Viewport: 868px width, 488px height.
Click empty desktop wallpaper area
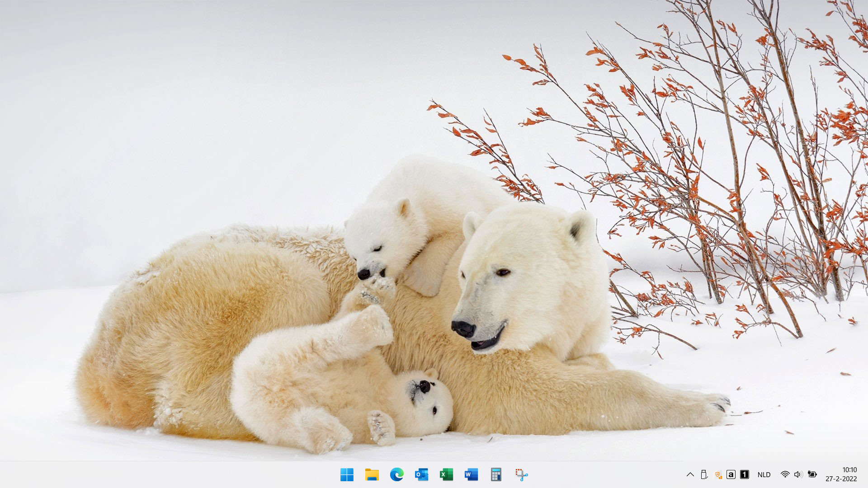pos(181,113)
